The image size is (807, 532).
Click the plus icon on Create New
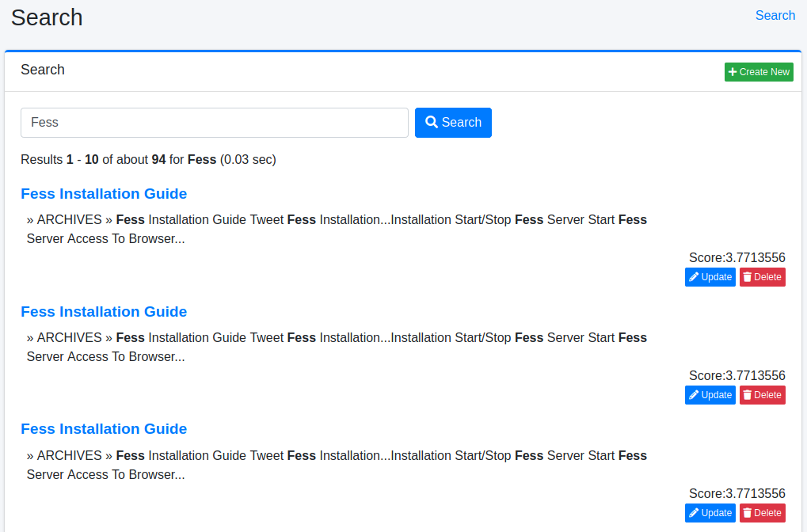[x=733, y=72]
